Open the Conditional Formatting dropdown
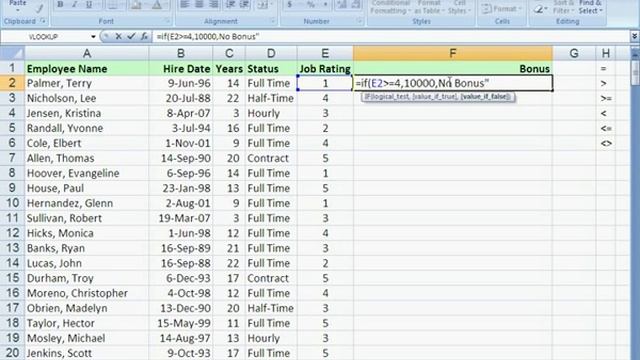 390,7
